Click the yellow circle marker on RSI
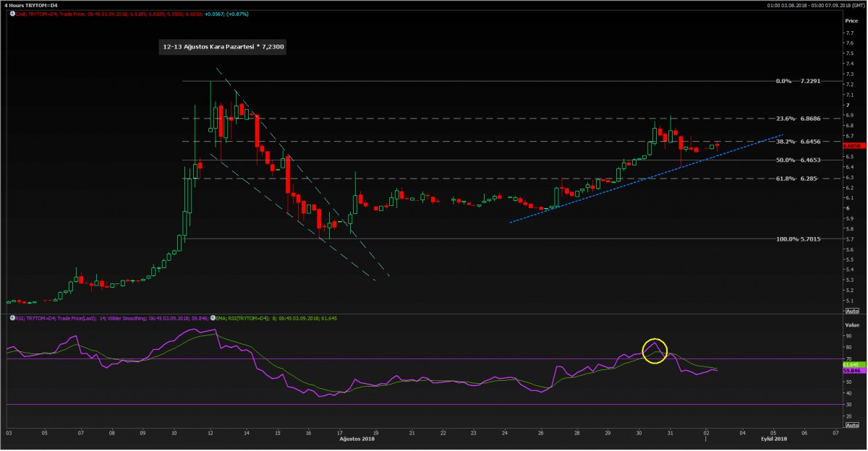The image size is (868, 451). click(655, 351)
